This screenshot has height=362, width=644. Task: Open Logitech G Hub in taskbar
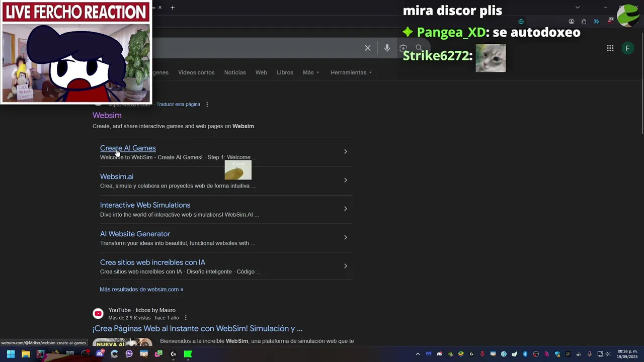tap(173, 354)
